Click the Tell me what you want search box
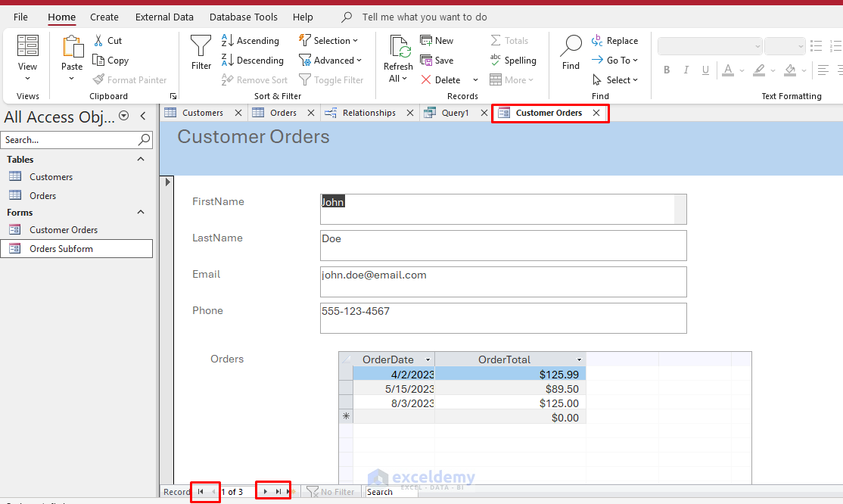Viewport: 843px width, 504px height. coord(425,17)
